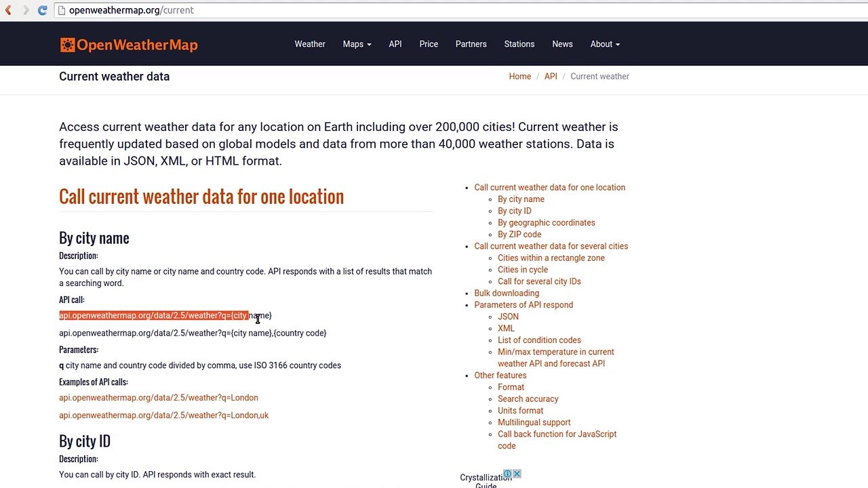
Task: Open the 'Cities in cycle' link
Action: point(523,270)
